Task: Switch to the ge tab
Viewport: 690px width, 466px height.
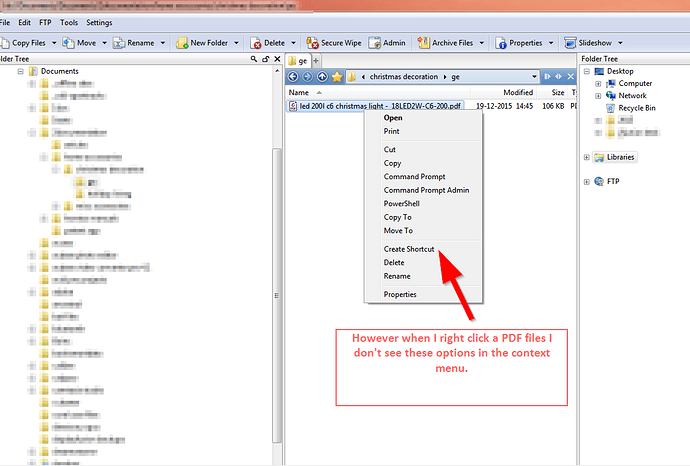Action: click(x=298, y=61)
